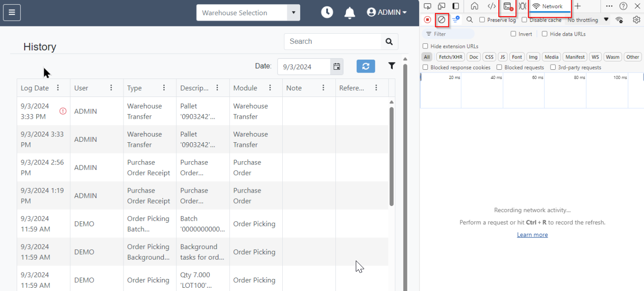
Task: Check 3rd-party requests checkbox
Action: [553, 67]
